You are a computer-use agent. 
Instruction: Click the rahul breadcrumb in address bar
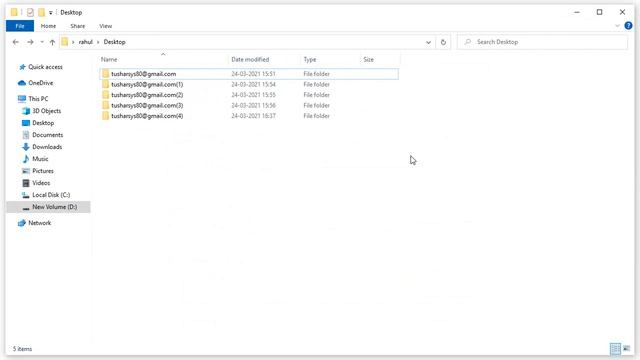pos(86,42)
